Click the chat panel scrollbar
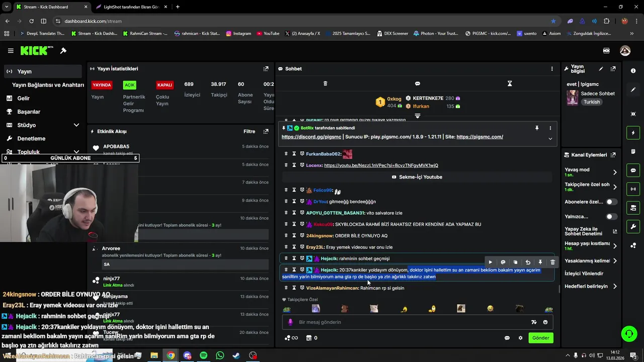Viewport: 644px width, 362px height. click(559, 289)
